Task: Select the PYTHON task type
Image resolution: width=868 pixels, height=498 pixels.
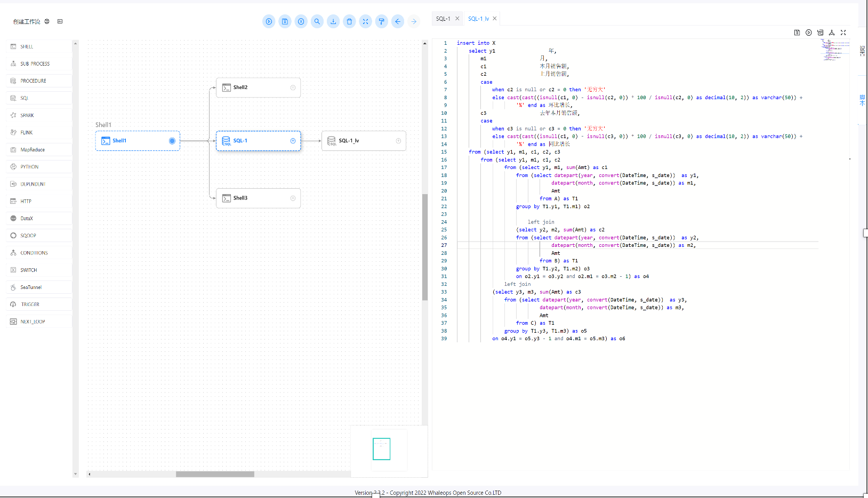Action: (40, 167)
